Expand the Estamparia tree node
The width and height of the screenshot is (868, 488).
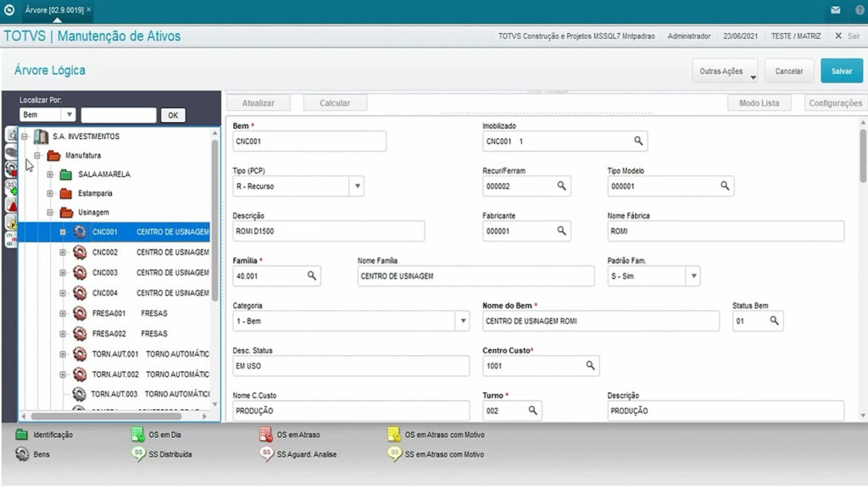coord(50,193)
